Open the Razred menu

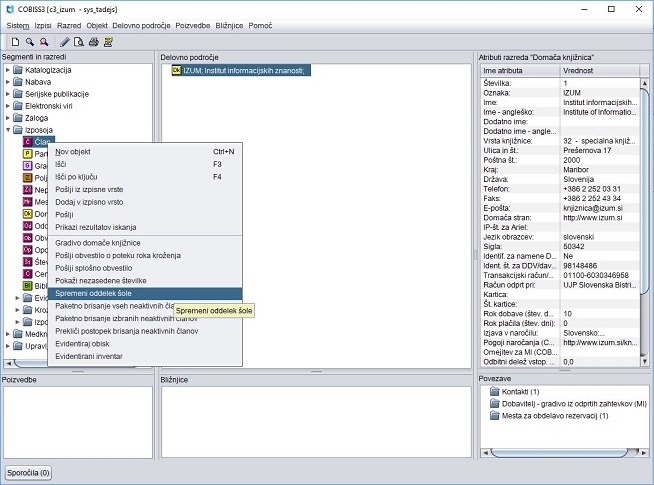pos(69,26)
